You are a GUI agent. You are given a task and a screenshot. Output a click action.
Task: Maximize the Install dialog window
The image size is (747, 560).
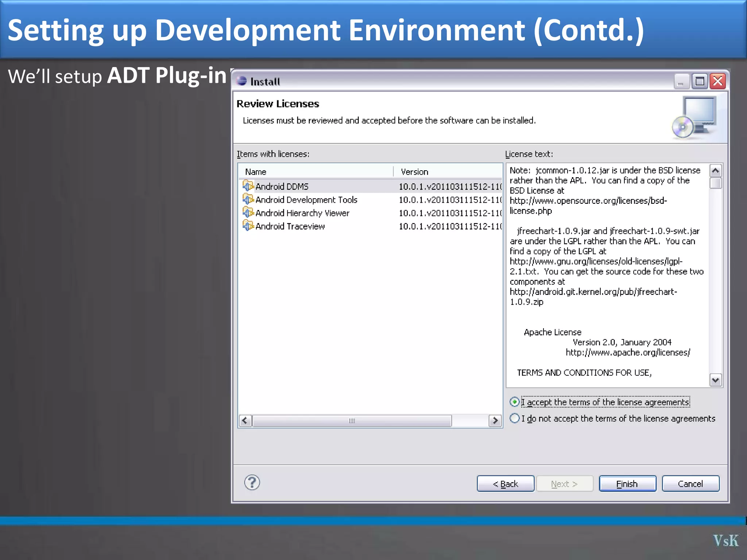(x=700, y=81)
